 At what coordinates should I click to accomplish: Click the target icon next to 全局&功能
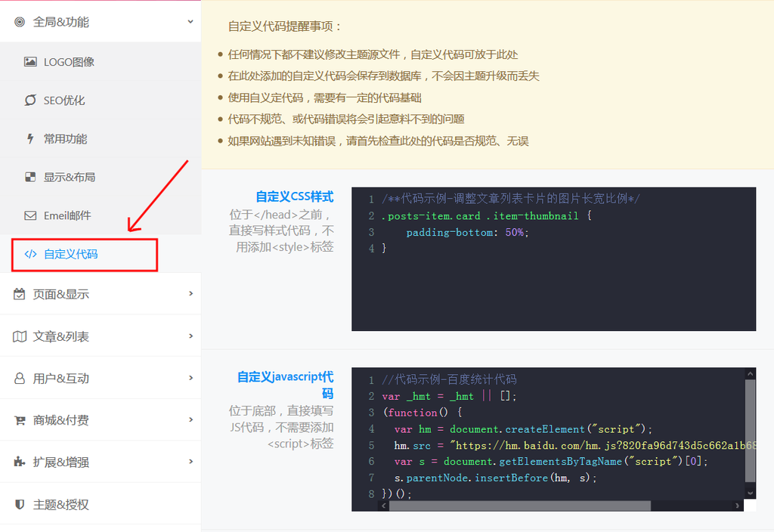20,20
